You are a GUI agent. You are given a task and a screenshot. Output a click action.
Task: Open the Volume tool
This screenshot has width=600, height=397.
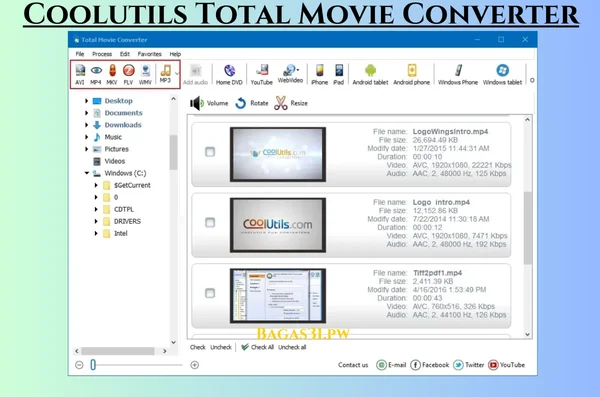(209, 103)
